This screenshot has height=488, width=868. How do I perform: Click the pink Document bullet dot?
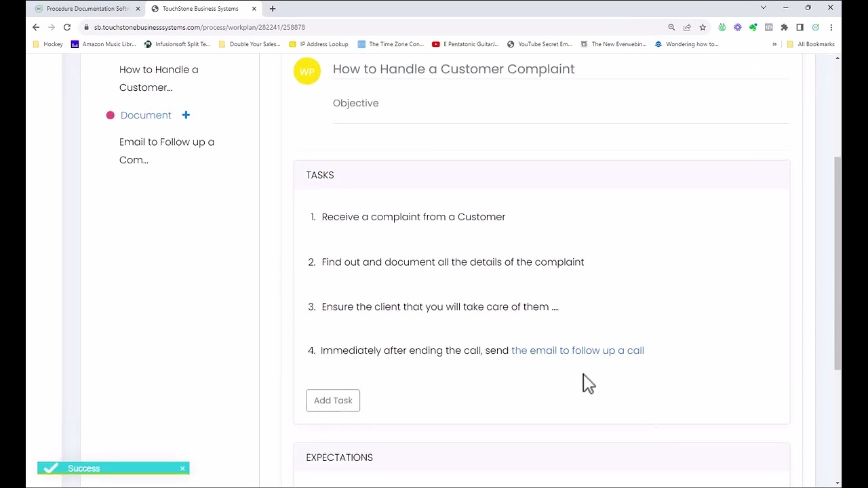coord(111,115)
